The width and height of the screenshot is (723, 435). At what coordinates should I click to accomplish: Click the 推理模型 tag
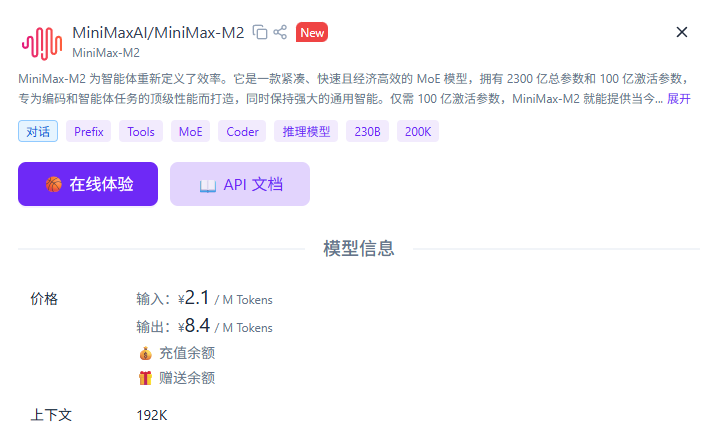306,131
